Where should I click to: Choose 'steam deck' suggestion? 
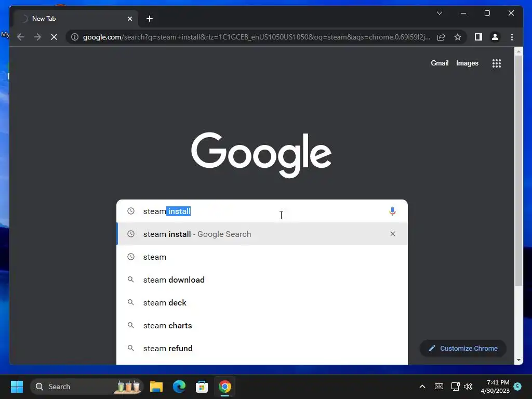(262, 302)
